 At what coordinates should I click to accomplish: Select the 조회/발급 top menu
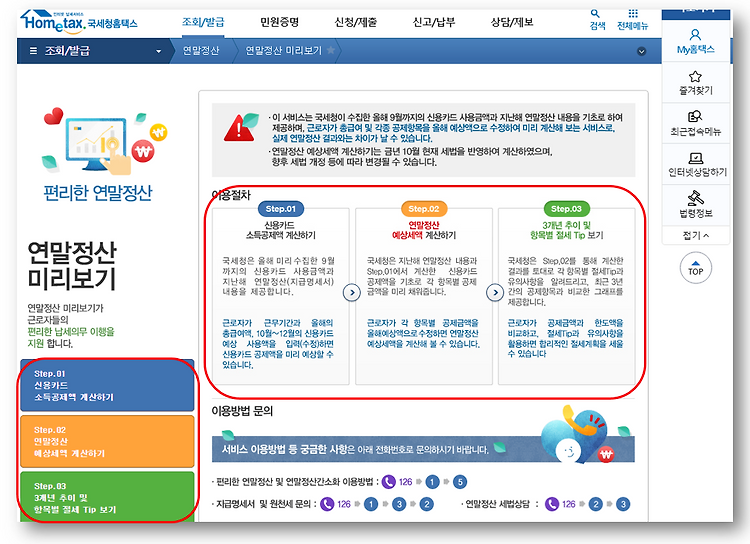(203, 22)
